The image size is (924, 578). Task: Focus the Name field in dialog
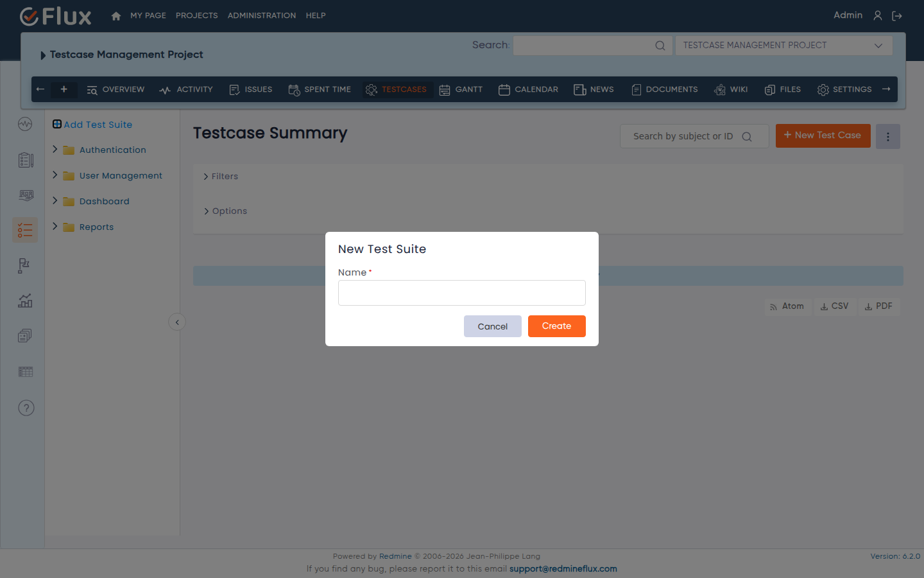click(x=462, y=293)
